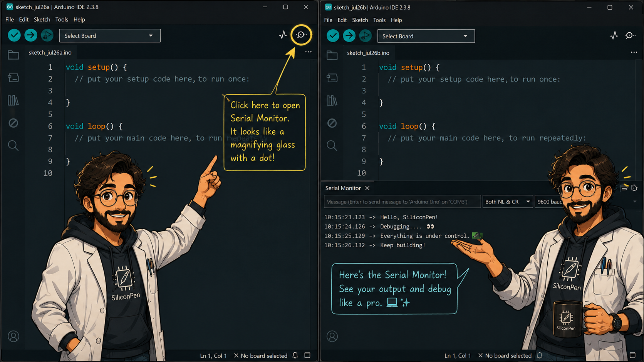
Task: Start Debugging in sketch_jul26a window
Action: [47, 35]
